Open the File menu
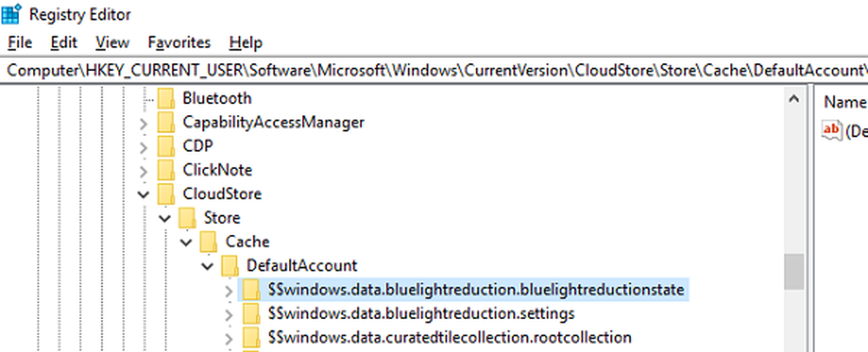The image size is (868, 352). (x=19, y=42)
